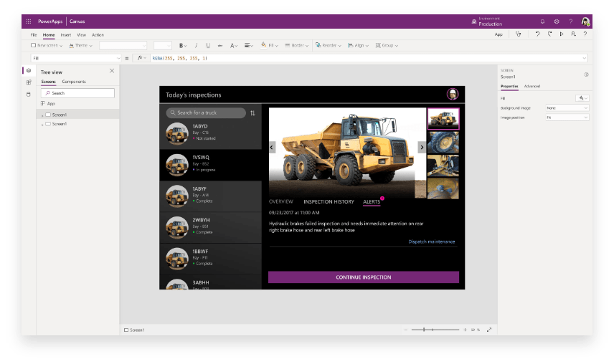Screen dimensions: 614x364
Task: Open the Action ribbon tab
Action: pos(98,35)
